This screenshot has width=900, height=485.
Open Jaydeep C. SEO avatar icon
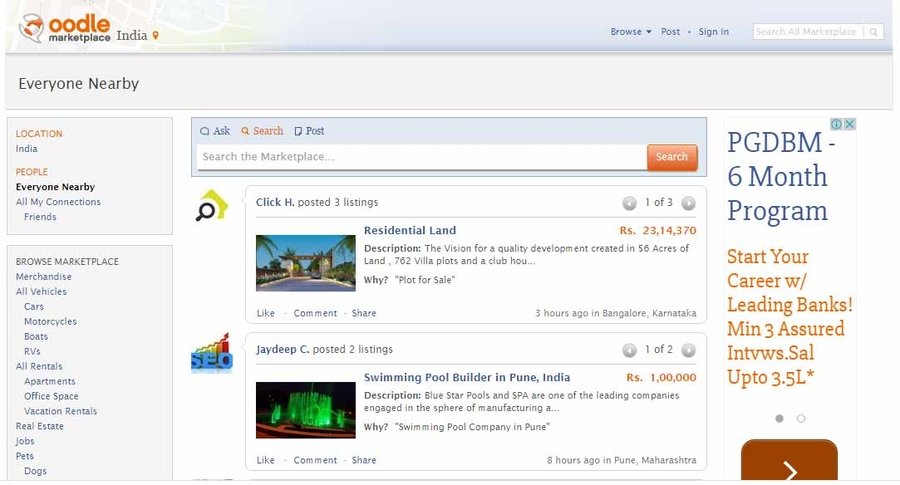[x=211, y=353]
